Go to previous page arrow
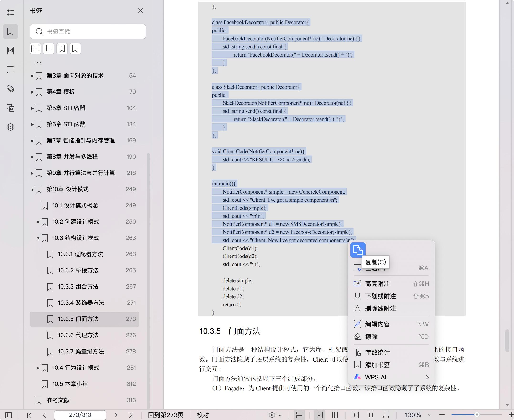Viewport: 514px width, 420px height. [x=44, y=415]
